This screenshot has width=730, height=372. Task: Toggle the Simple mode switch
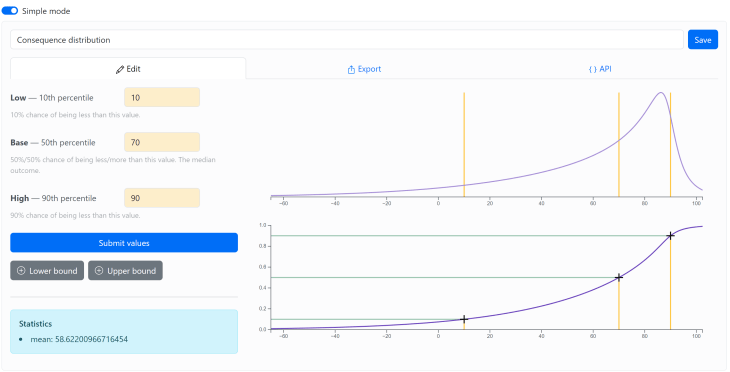click(10, 11)
